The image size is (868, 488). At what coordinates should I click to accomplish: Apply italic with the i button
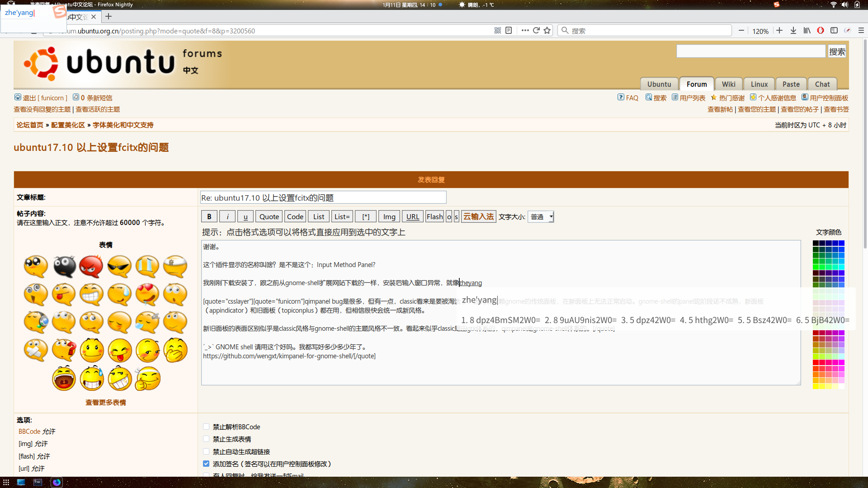(x=227, y=216)
